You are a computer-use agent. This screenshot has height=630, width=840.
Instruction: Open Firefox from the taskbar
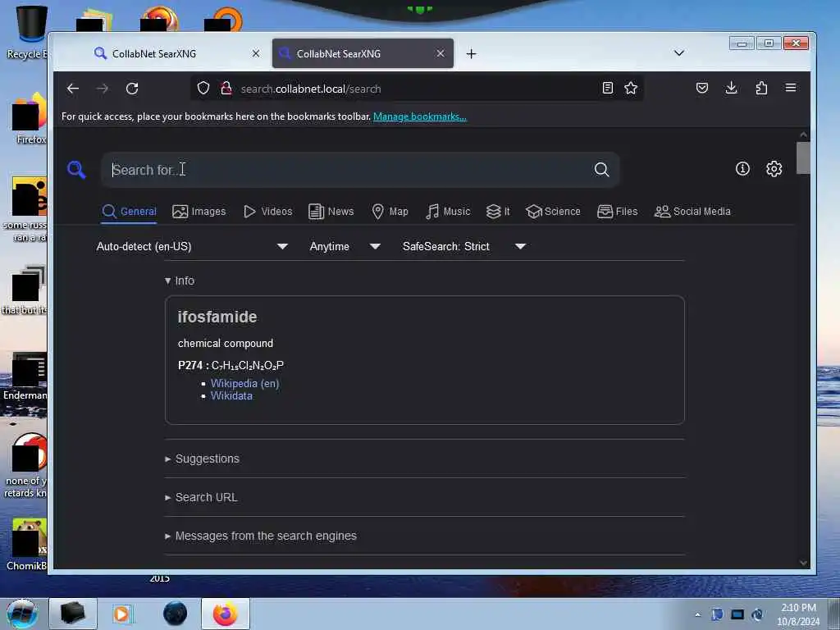(x=226, y=614)
